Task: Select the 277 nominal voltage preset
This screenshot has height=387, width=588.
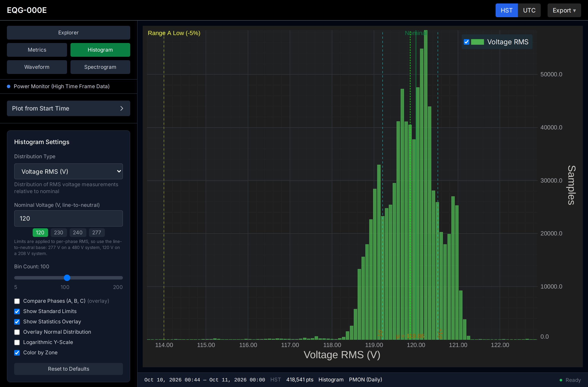Action: pos(96,233)
